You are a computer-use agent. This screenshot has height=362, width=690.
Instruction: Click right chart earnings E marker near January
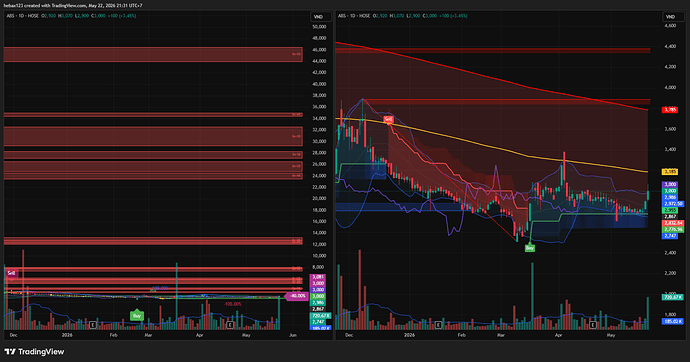(x=438, y=325)
